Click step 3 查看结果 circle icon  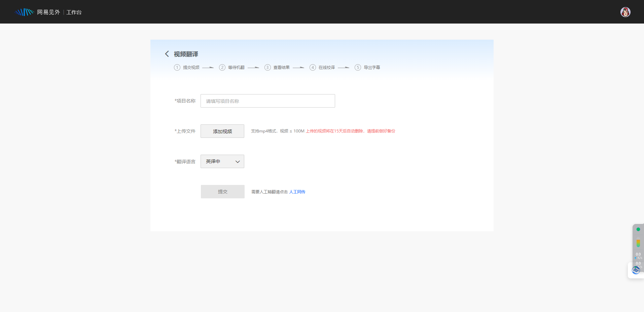tap(267, 67)
